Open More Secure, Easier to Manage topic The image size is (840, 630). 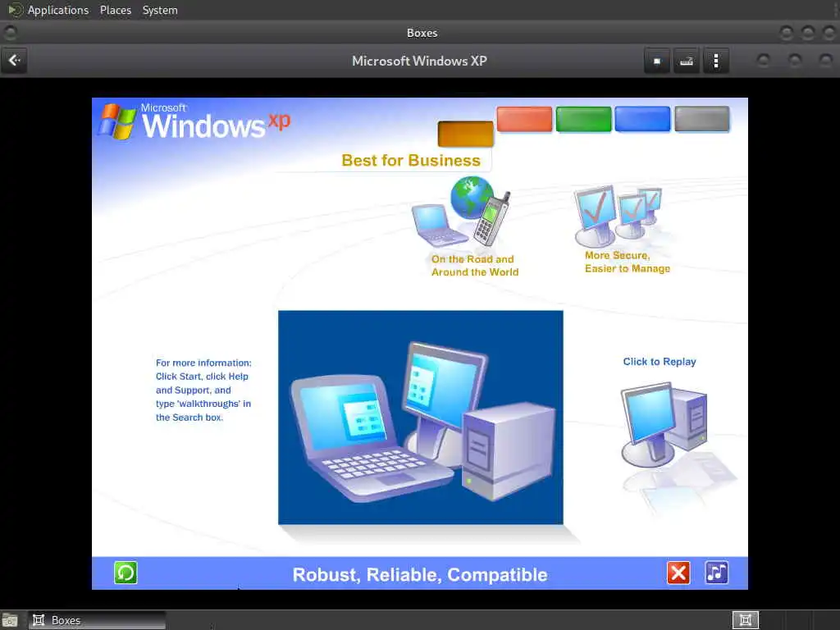coord(628,262)
